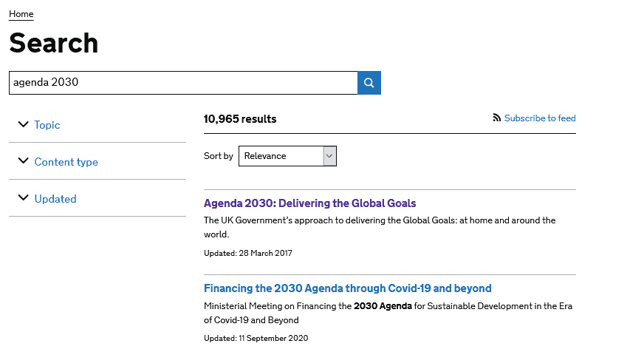Click the Sort by label

tap(218, 156)
